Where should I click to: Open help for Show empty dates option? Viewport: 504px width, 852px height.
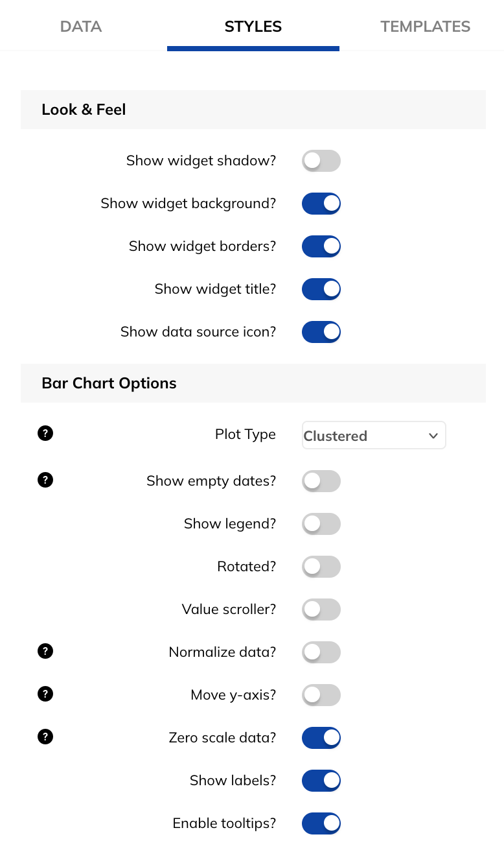pos(45,480)
